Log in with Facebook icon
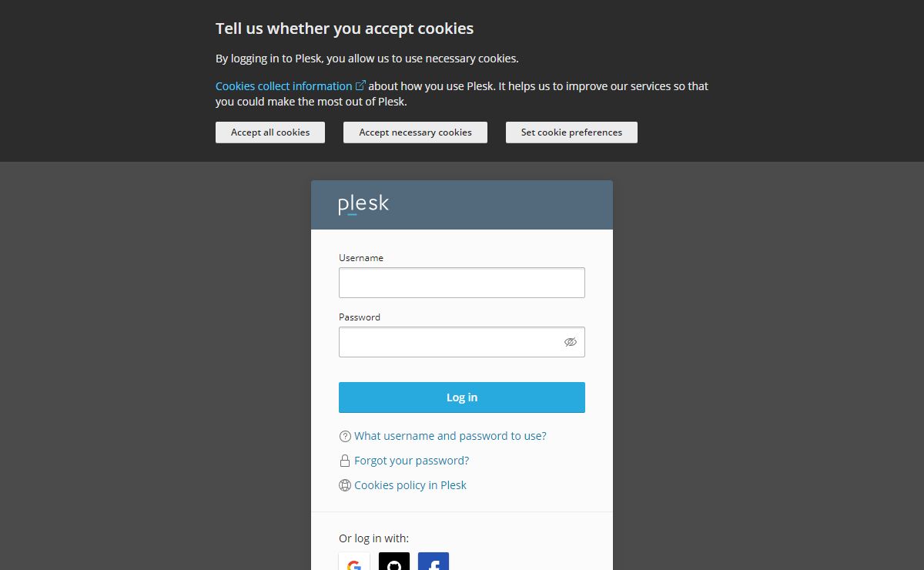 coord(434,564)
